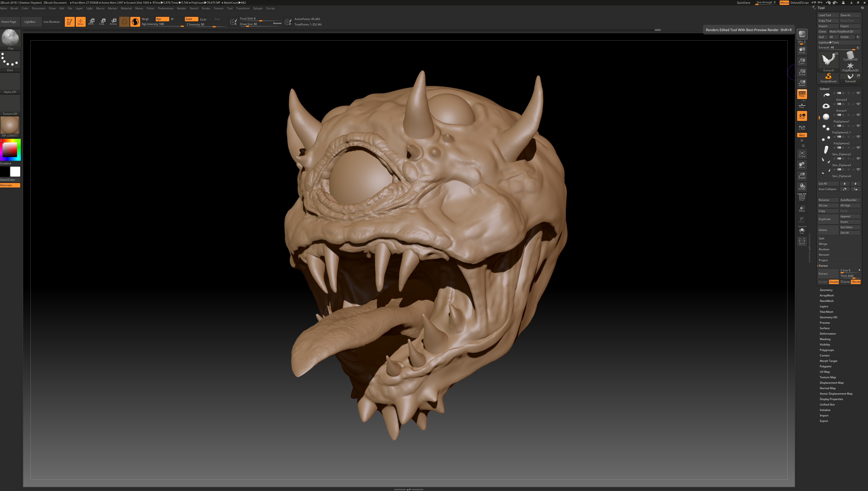Open the Render menu
The height and width of the screenshot is (491, 868).
181,8
